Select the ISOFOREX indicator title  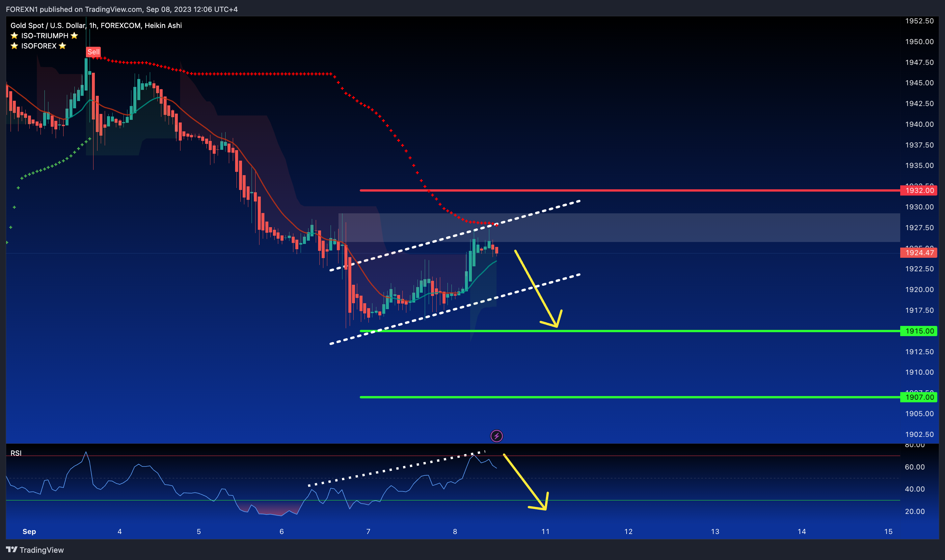tap(39, 46)
